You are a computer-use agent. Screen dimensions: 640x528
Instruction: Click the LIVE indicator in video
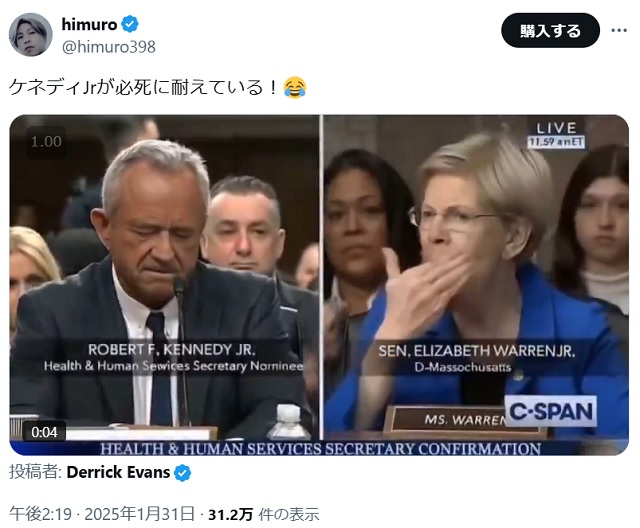coord(556,128)
